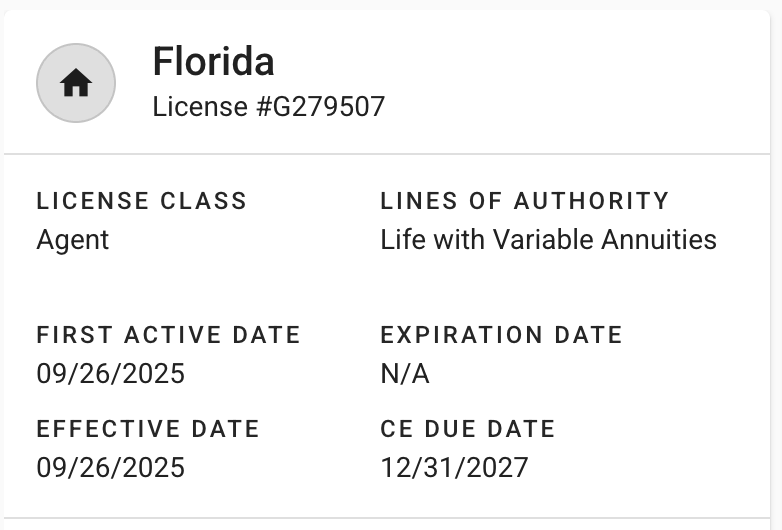Click the Expiration Date label

point(501,334)
